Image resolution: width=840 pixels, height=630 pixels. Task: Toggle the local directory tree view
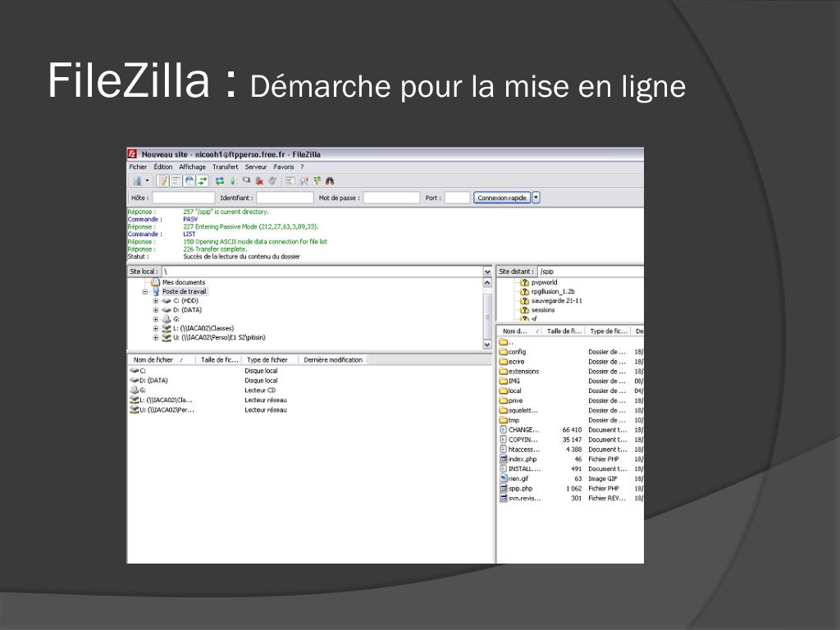click(x=176, y=181)
